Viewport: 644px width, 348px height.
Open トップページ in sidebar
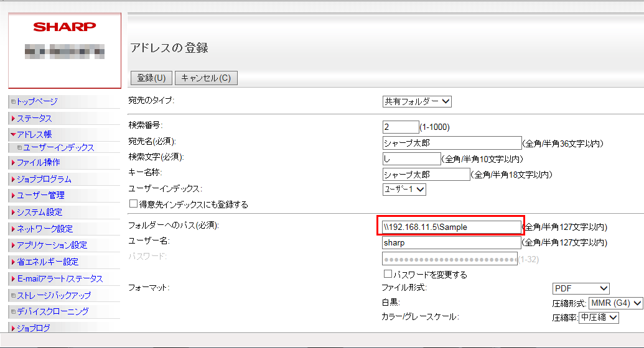click(x=37, y=101)
